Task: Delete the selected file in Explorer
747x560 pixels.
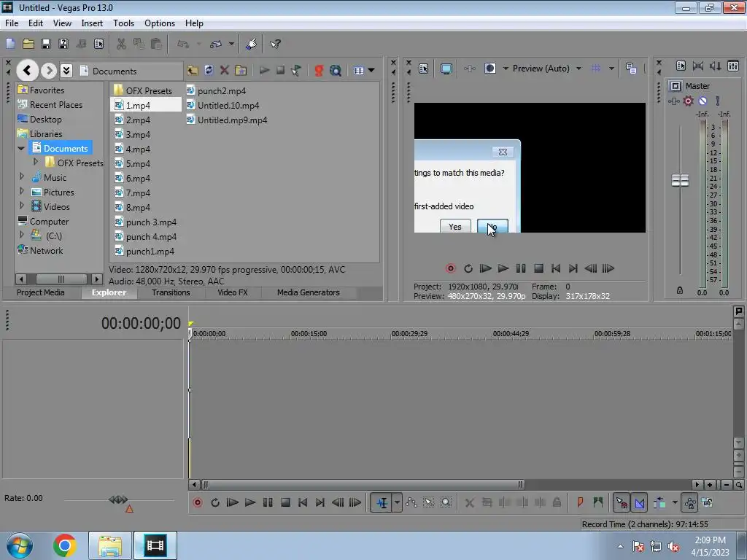Action: coord(225,71)
